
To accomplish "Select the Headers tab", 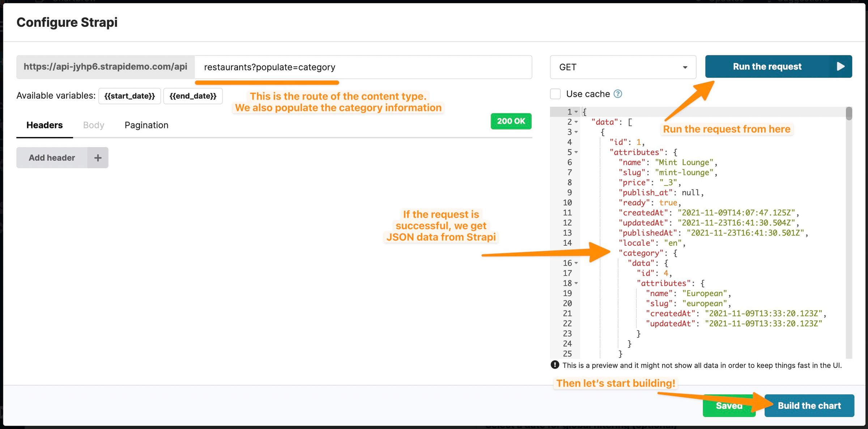I will click(44, 125).
